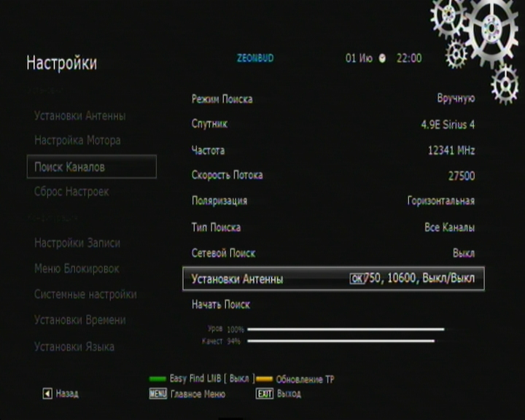Click the MENU icon for Главное Меню
Image resolution: width=525 pixels, height=420 pixels.
157,394
